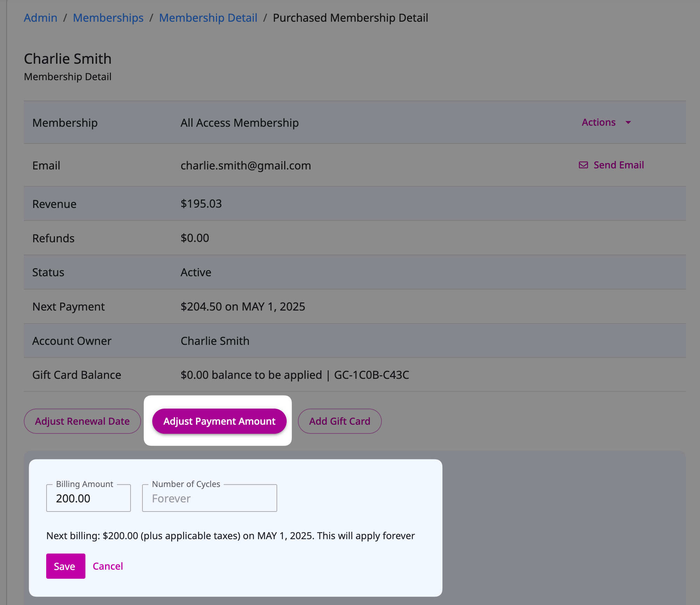The height and width of the screenshot is (605, 700).
Task: Click the Revenue row value $195.03
Action: tap(201, 203)
